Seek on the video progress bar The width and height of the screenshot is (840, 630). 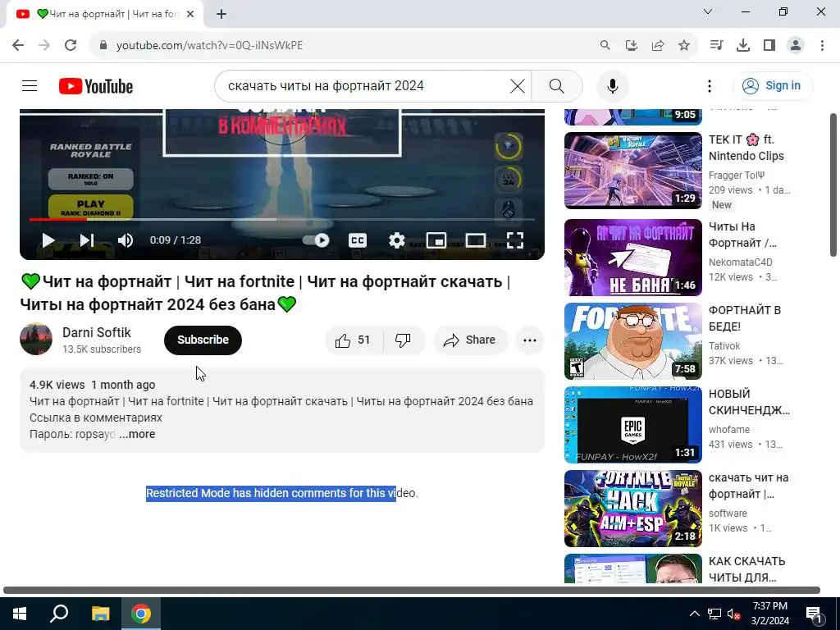tap(282, 219)
